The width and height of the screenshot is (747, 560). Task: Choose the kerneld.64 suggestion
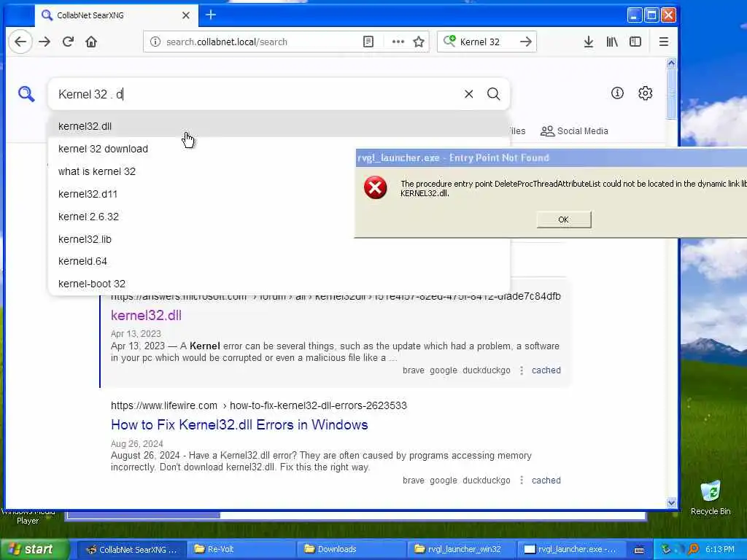279,262
